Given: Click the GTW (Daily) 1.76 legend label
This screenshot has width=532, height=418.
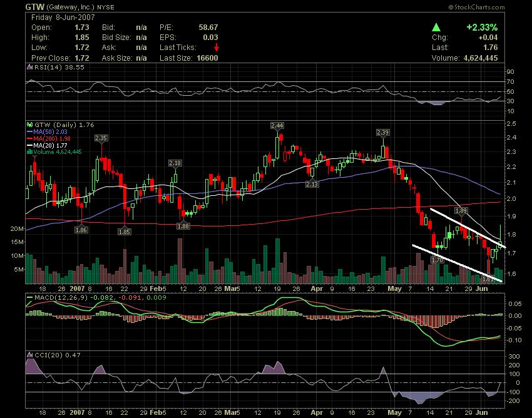Looking at the screenshot, I should click(x=64, y=125).
